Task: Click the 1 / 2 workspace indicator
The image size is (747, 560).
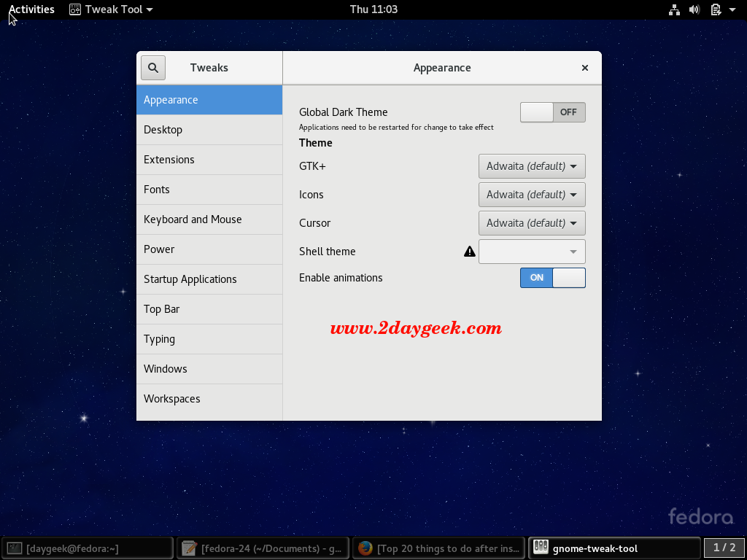Action: pyautogui.click(x=724, y=548)
